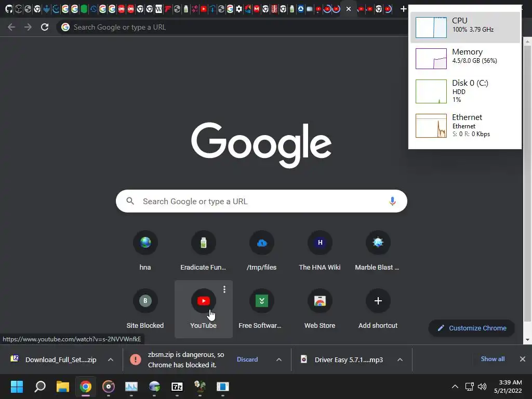Reload the current page
The height and width of the screenshot is (399, 532).
(x=45, y=27)
